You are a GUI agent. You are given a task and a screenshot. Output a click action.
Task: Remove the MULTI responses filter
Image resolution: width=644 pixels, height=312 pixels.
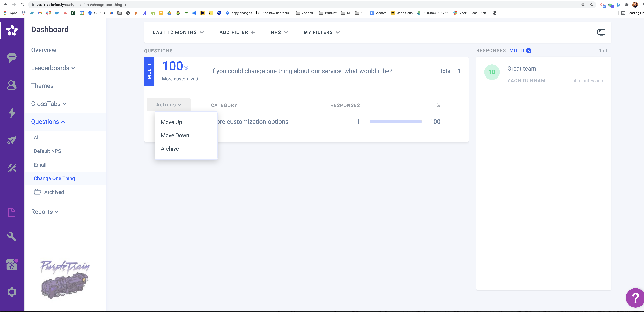pos(529,51)
